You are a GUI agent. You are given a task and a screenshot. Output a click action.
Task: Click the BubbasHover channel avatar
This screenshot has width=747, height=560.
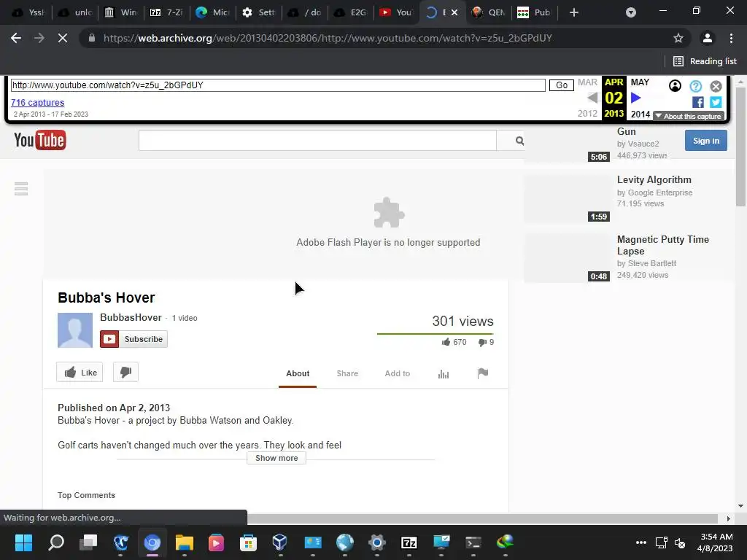75,330
